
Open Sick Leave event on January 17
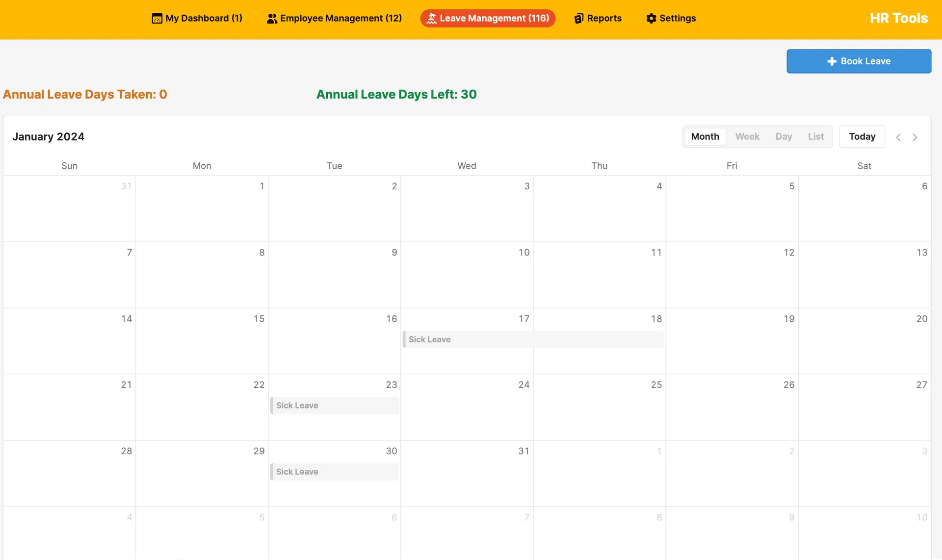coord(533,339)
